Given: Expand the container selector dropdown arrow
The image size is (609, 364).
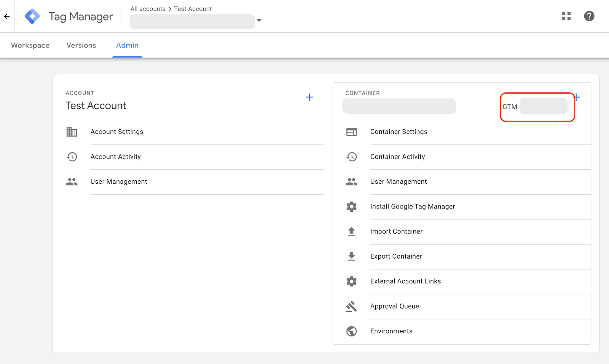Looking at the screenshot, I should 259,21.
